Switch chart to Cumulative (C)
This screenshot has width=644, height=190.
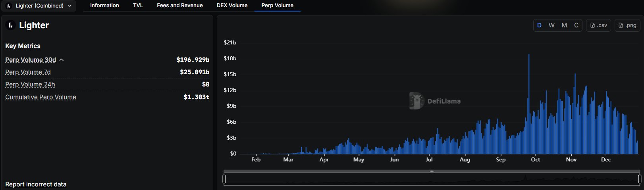click(576, 25)
